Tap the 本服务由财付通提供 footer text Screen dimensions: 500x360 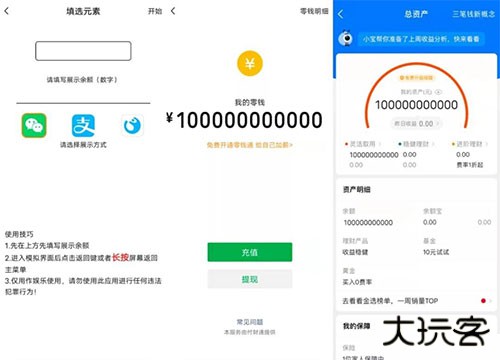(250, 332)
